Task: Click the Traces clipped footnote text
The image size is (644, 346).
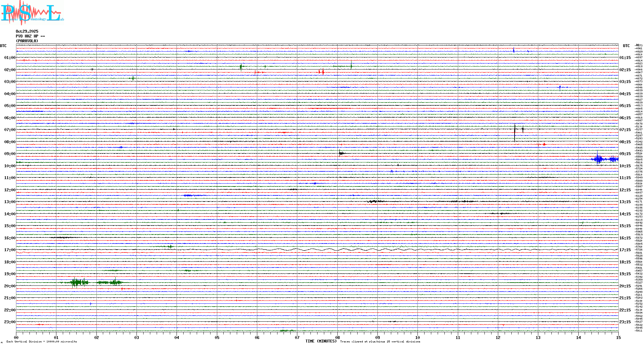Action: pos(380,342)
